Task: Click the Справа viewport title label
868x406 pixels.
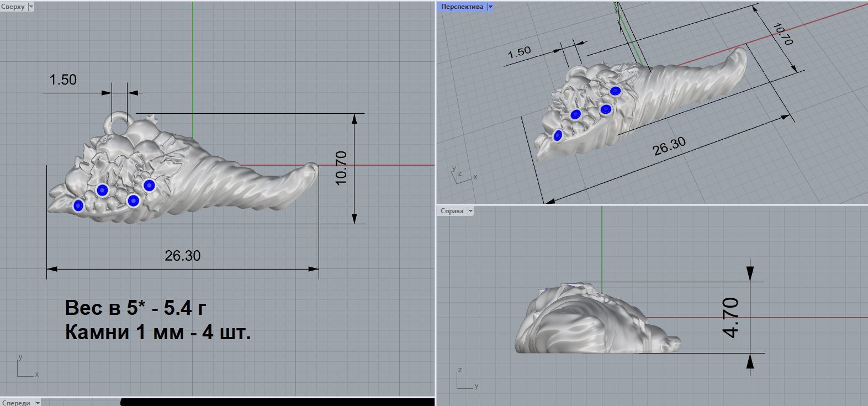Action: coord(452,211)
